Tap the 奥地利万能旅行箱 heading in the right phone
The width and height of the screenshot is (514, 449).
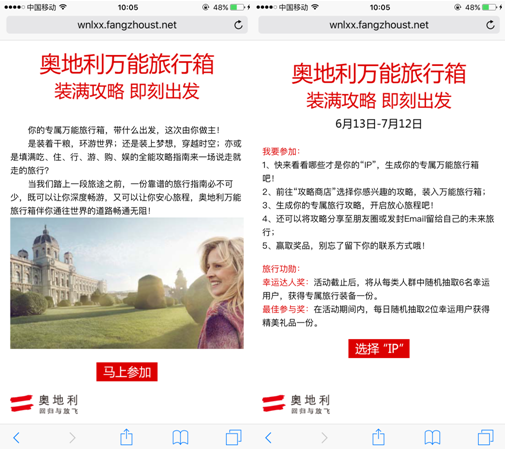(379, 73)
